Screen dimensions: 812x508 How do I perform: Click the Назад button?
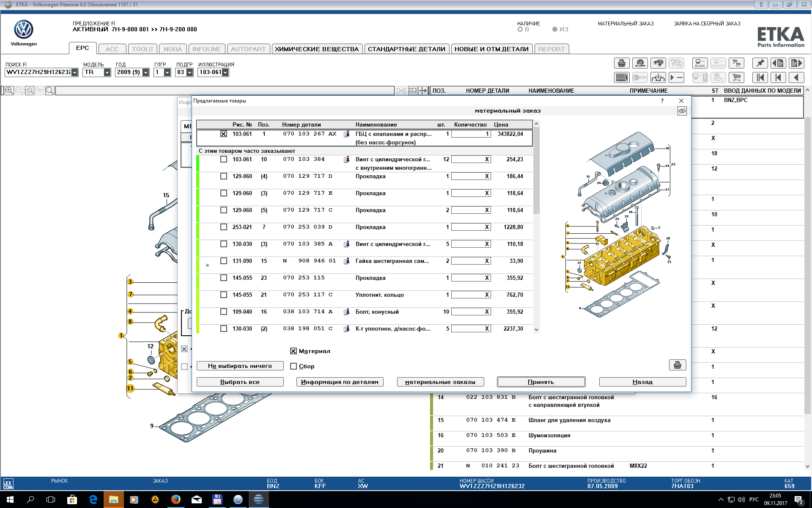(642, 382)
